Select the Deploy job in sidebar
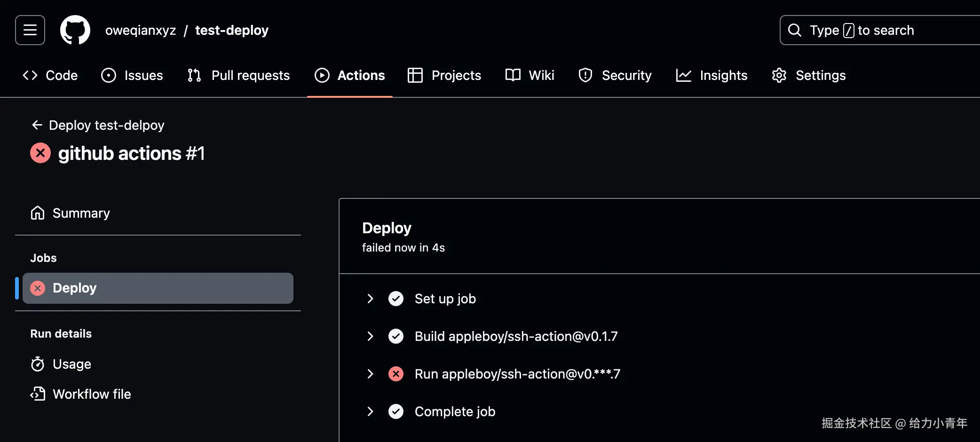 tap(158, 288)
